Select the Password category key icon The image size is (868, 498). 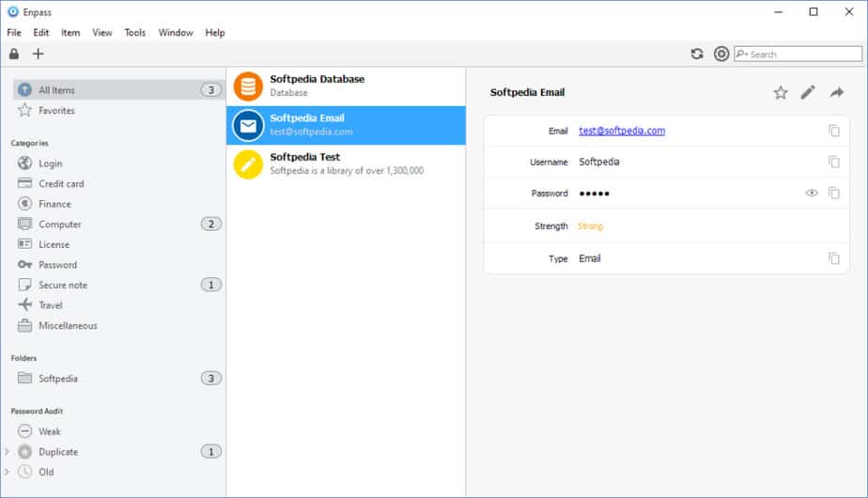click(25, 265)
